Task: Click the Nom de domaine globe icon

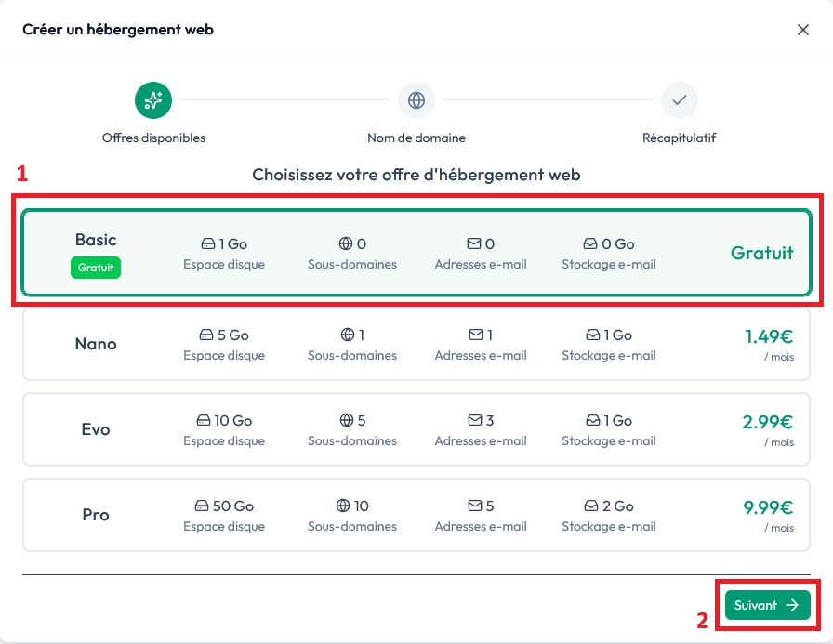Action: [x=416, y=100]
